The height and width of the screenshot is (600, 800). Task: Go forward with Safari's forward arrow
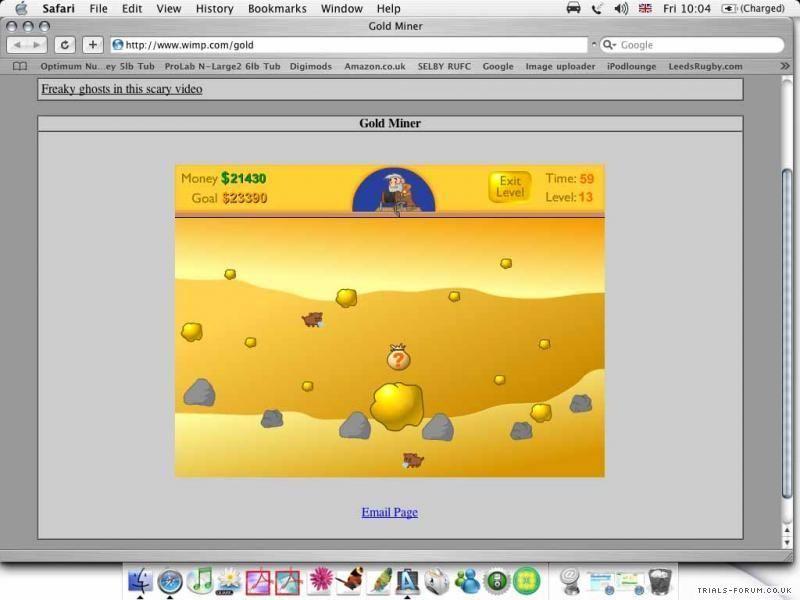pyautogui.click(x=36, y=45)
